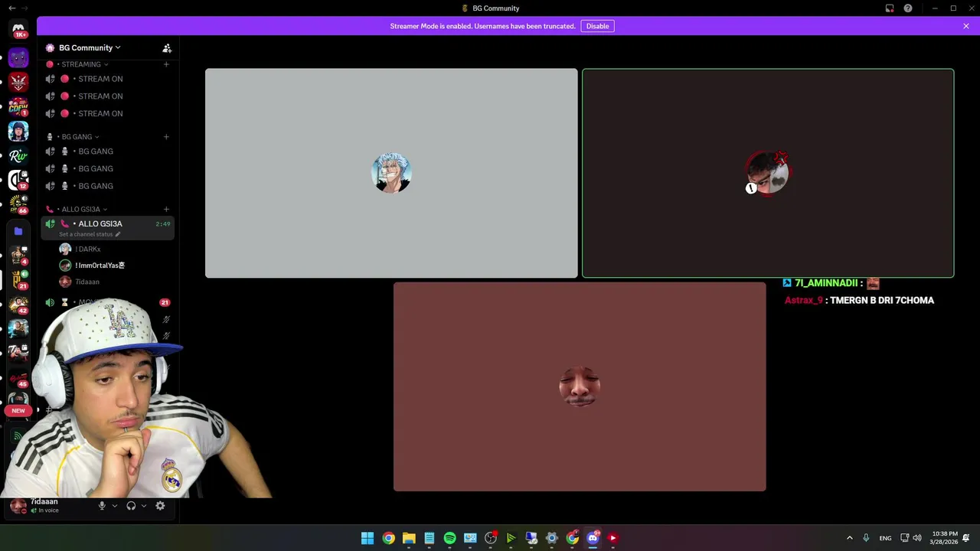Open server icon showing 12 notifications
This screenshot has height=551, width=980.
coord(18,180)
